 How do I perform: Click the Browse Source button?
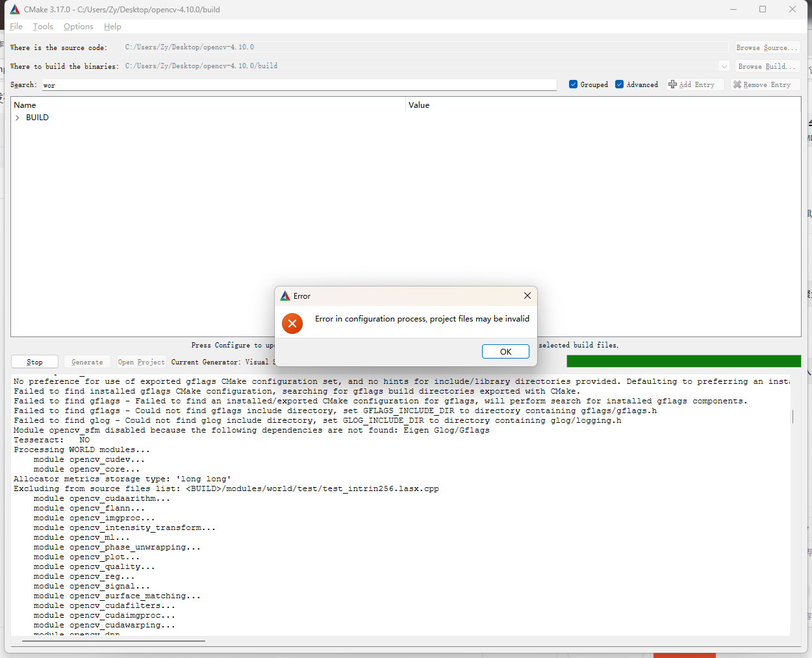(767, 47)
